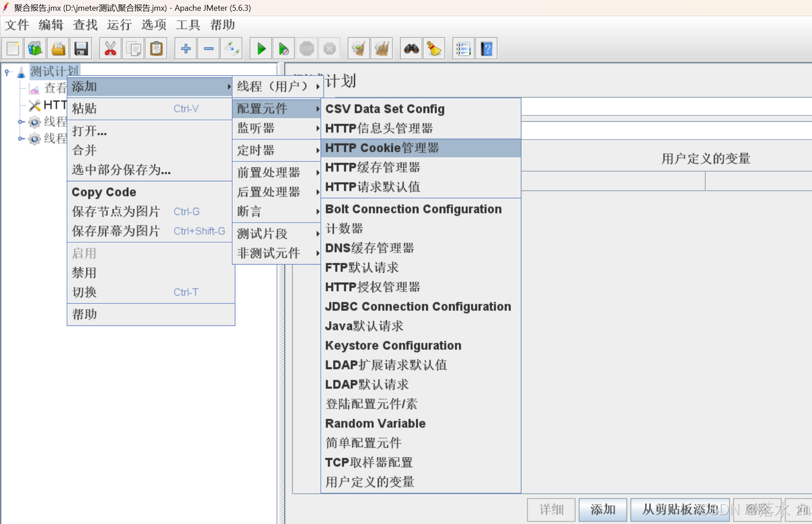Choose 禁用 from the context menu
This screenshot has height=524, width=812.
[x=151, y=273]
